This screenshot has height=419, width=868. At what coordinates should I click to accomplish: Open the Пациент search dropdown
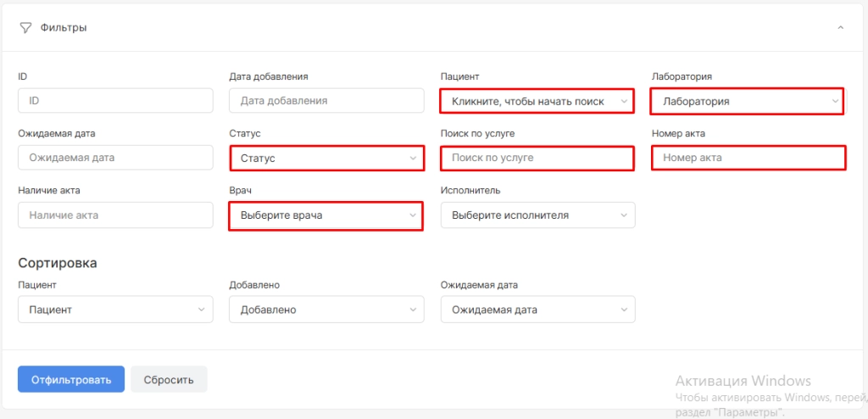tap(537, 102)
